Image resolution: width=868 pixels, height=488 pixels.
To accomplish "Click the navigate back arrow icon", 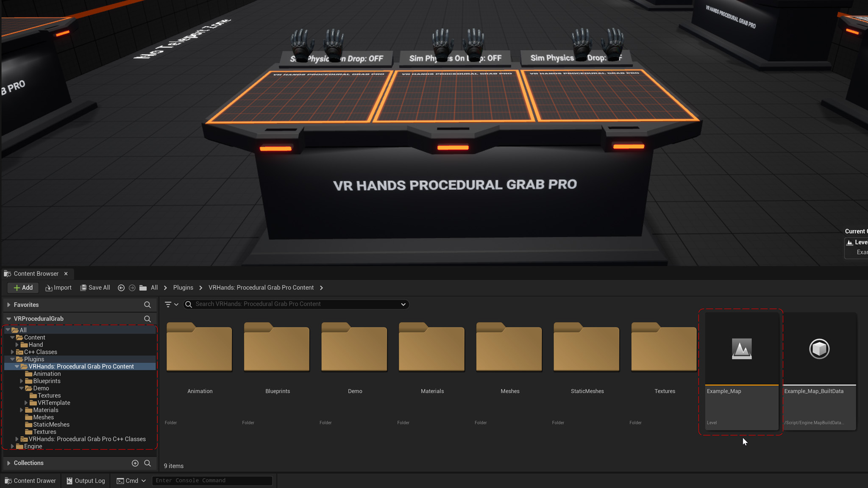I will (x=121, y=288).
